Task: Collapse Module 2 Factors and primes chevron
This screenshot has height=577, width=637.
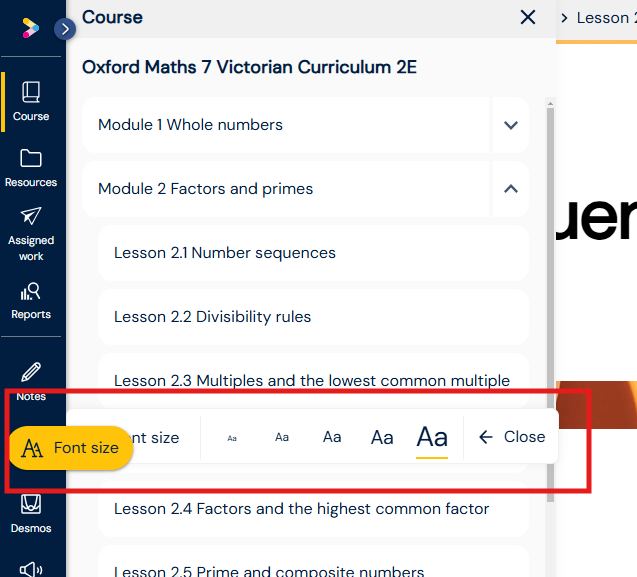Action: tap(511, 189)
